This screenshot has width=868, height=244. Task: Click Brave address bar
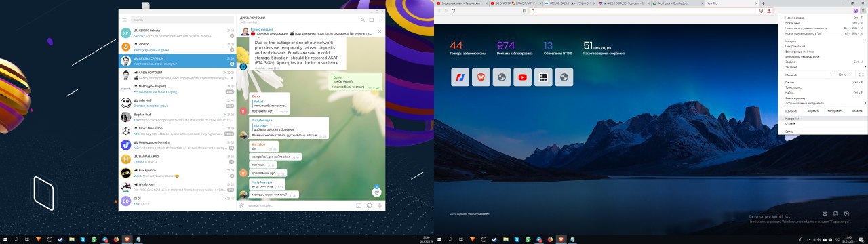point(643,11)
